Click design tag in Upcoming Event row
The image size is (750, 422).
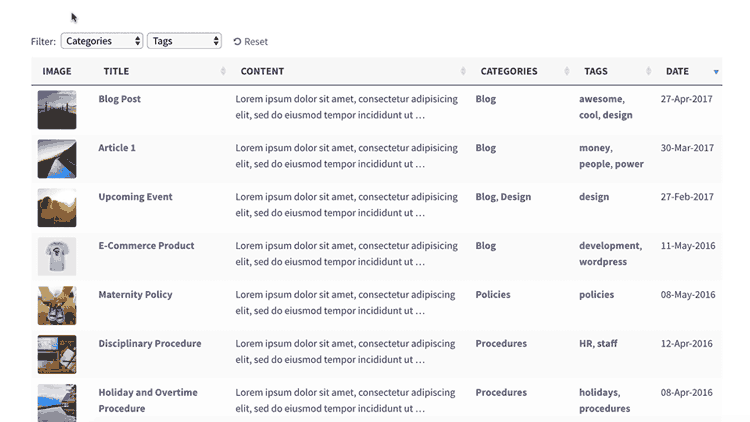pyautogui.click(x=594, y=197)
